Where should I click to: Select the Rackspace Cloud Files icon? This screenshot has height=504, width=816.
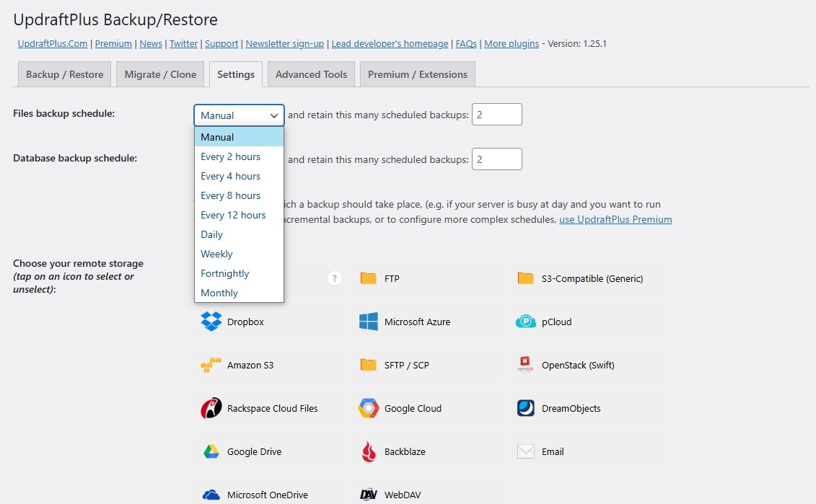tap(211, 408)
